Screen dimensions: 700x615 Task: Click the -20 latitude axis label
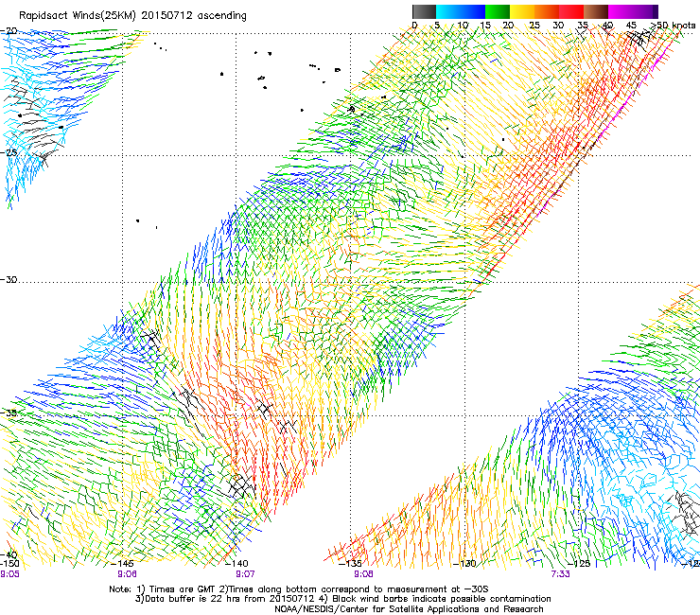tap(9, 31)
